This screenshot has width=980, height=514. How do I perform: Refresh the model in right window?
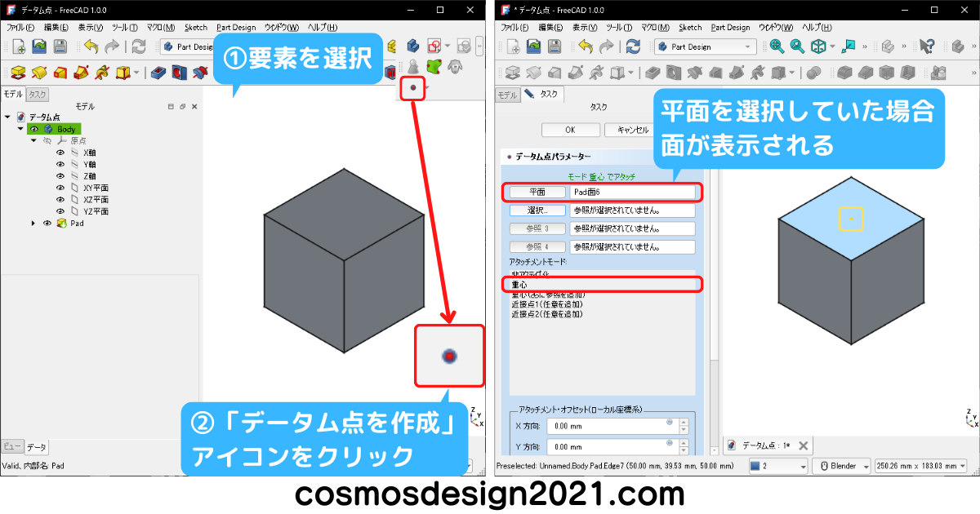coord(633,47)
